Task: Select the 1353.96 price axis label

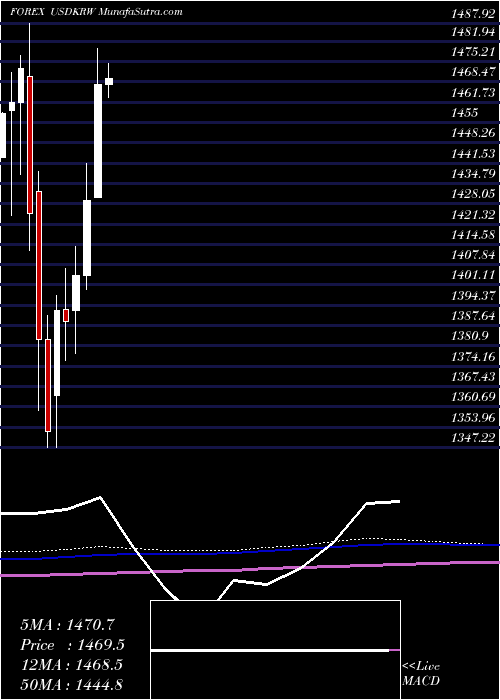Action: point(473,418)
